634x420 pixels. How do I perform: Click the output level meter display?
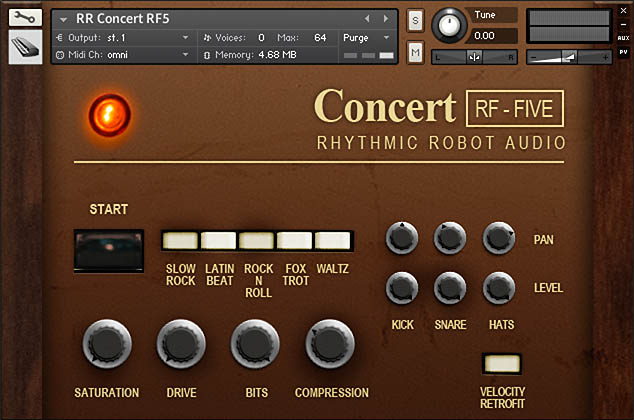(569, 26)
